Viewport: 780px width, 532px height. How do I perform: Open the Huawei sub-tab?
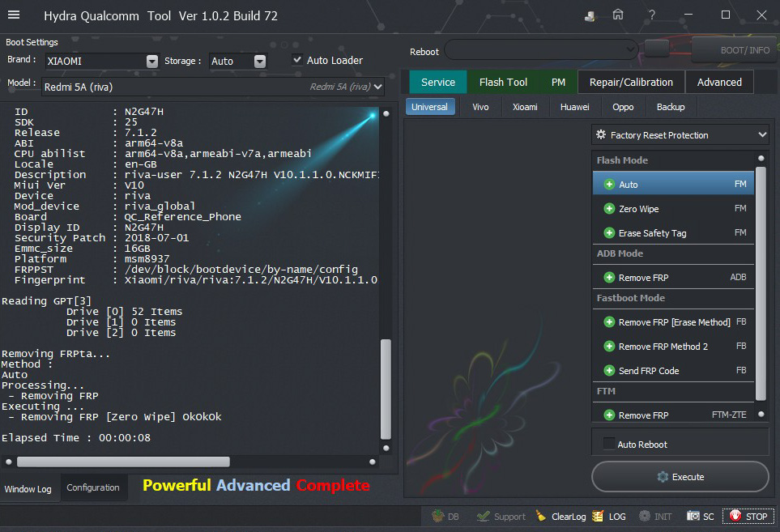(574, 107)
